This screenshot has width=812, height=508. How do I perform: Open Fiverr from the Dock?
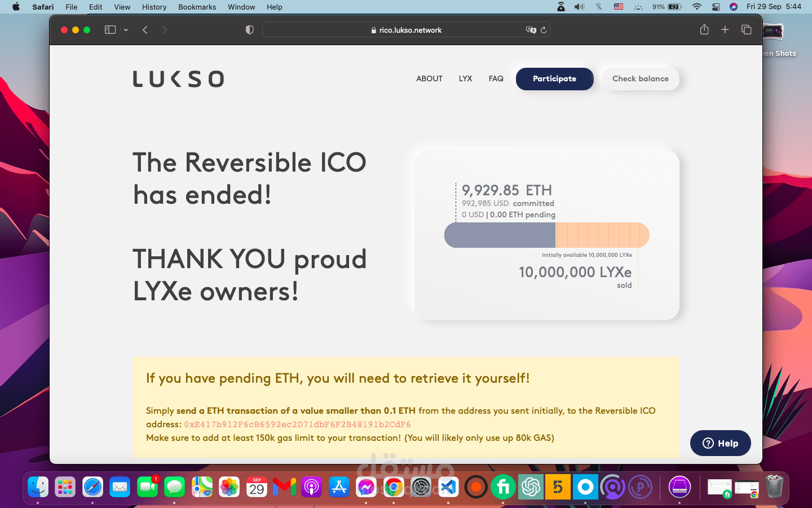click(503, 487)
